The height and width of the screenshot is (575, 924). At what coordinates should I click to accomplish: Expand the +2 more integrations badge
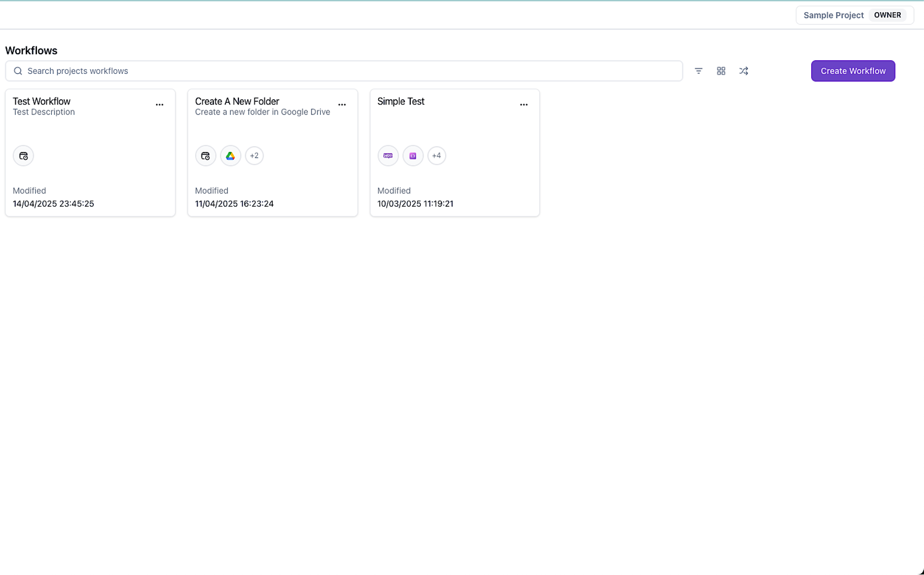pyautogui.click(x=254, y=156)
